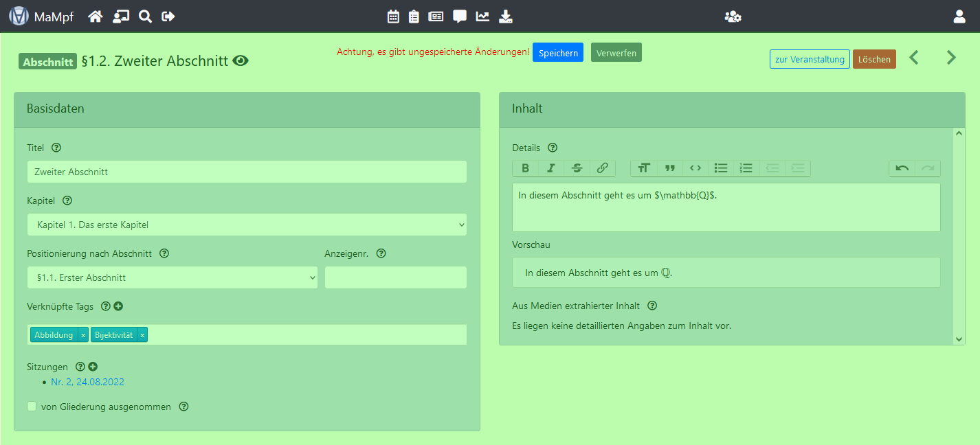980x445 pixels.
Task: Open help icon next to Kapitel
Action: coord(67,201)
